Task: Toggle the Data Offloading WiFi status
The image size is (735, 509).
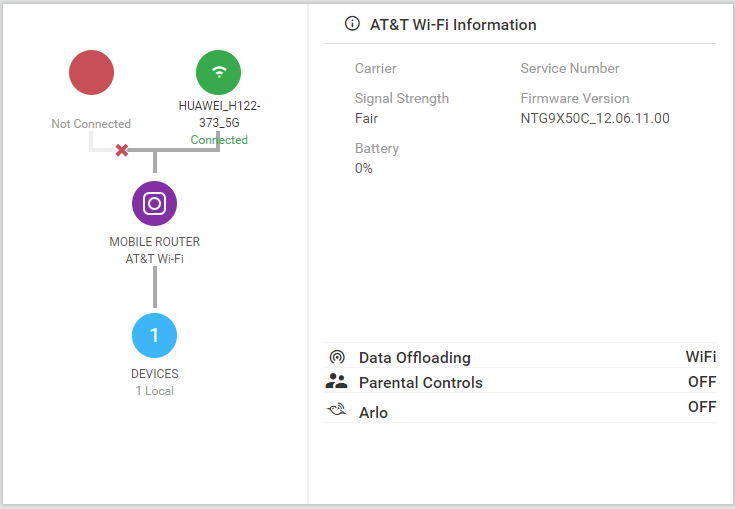Action: 700,357
